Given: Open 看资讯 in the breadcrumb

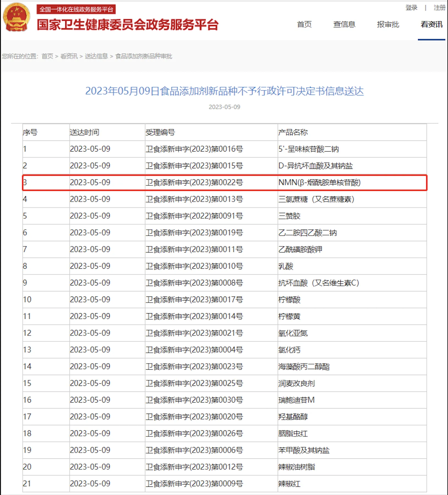Looking at the screenshot, I should coord(69,56).
